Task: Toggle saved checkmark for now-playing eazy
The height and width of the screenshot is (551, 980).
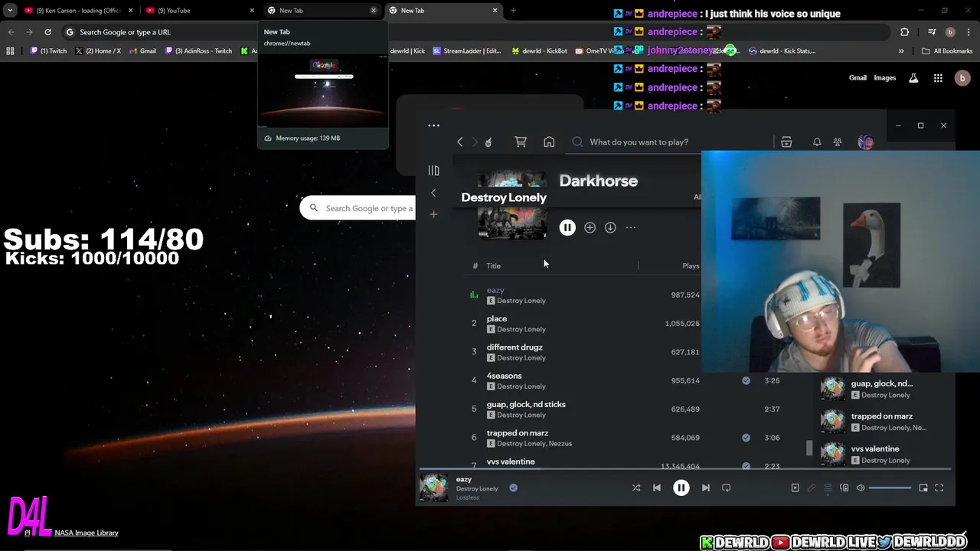Action: (513, 487)
